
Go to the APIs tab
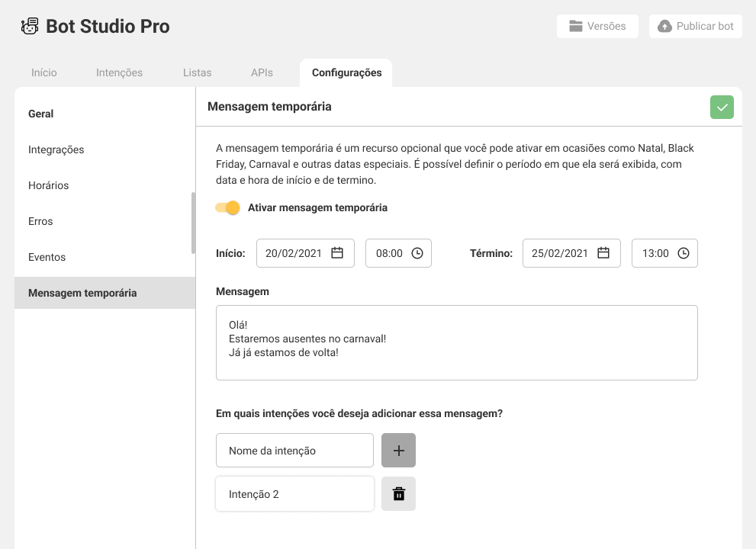point(262,72)
